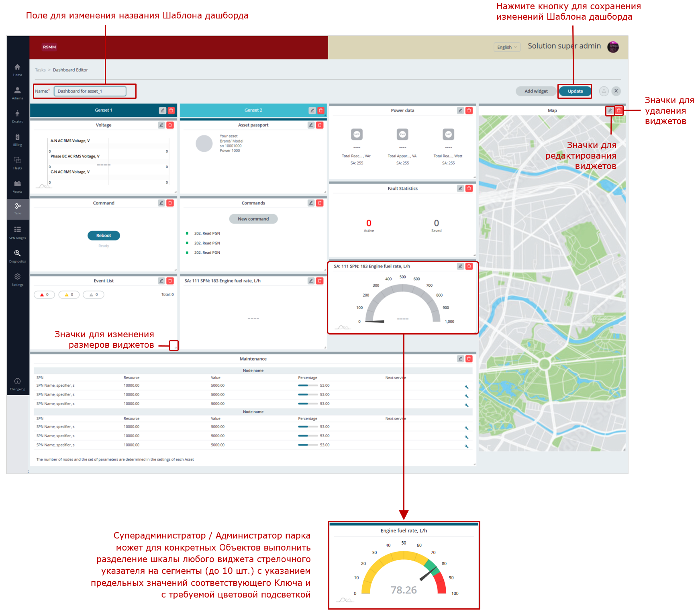The width and height of the screenshot is (700, 616).
Task: Click the Settings gear in sidebar
Action: 17,279
